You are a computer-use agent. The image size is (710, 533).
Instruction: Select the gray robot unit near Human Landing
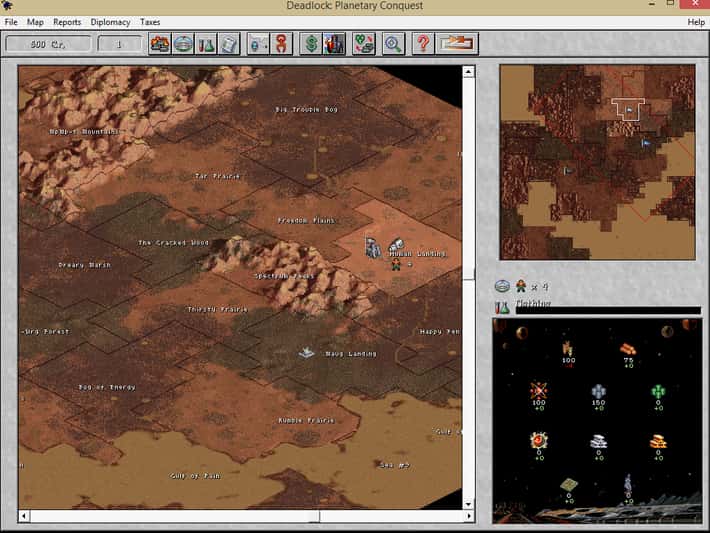pyautogui.click(x=373, y=248)
